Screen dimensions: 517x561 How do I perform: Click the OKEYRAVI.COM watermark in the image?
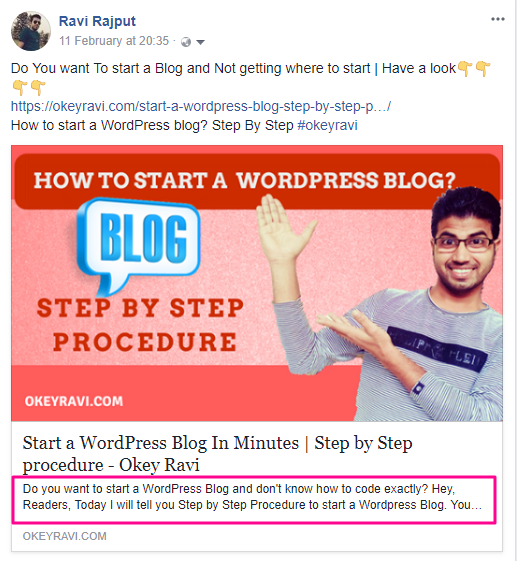click(x=74, y=401)
